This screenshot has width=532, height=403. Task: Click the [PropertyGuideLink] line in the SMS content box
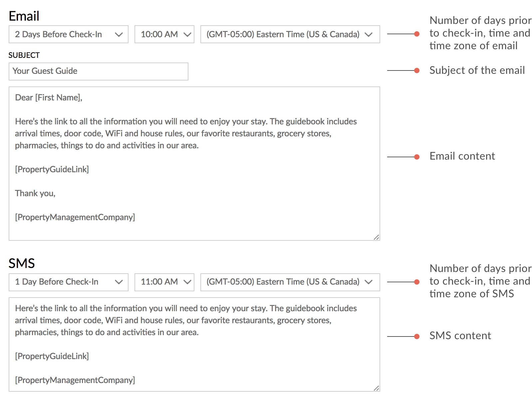[x=52, y=356]
